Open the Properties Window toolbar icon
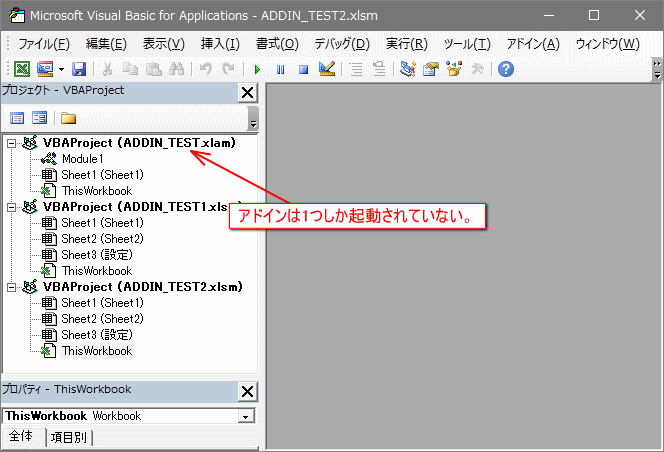This screenshot has height=452, width=664. tap(431, 69)
